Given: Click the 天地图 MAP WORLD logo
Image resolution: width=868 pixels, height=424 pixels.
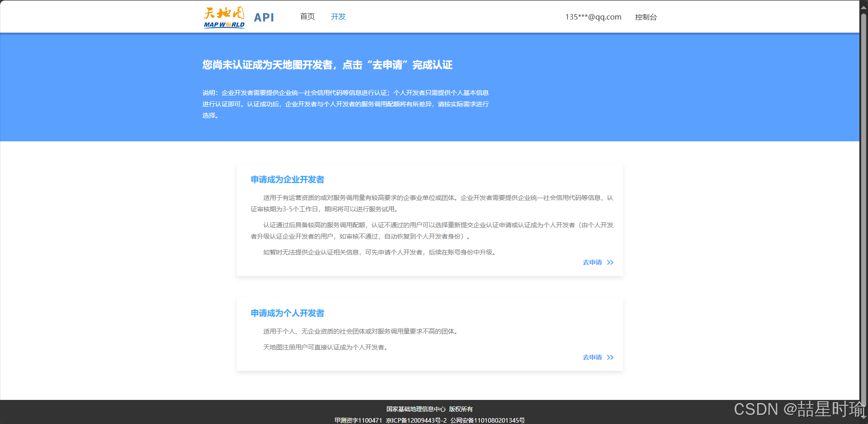Looking at the screenshot, I should (224, 17).
